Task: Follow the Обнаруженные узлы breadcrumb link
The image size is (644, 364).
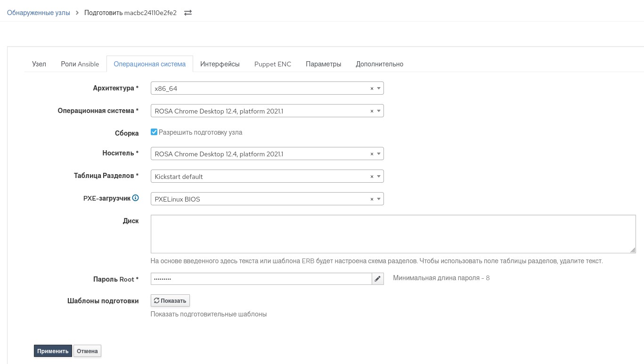Action: [x=38, y=13]
